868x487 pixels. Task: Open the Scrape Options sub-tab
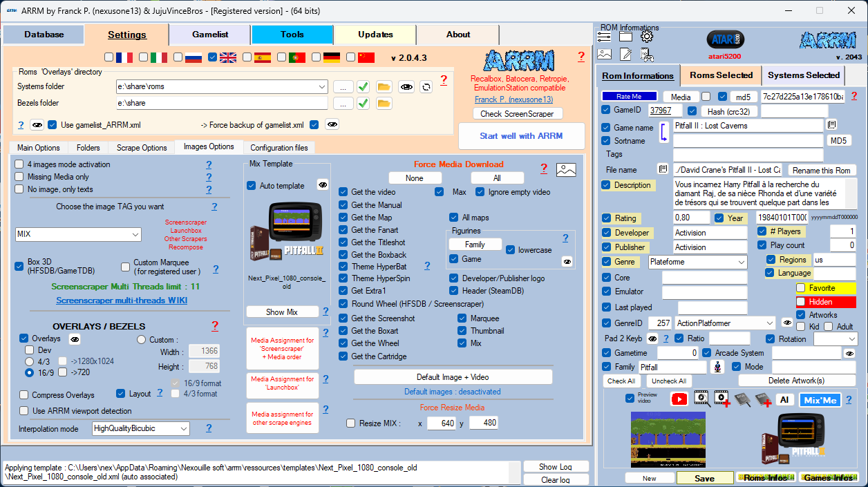click(x=142, y=148)
